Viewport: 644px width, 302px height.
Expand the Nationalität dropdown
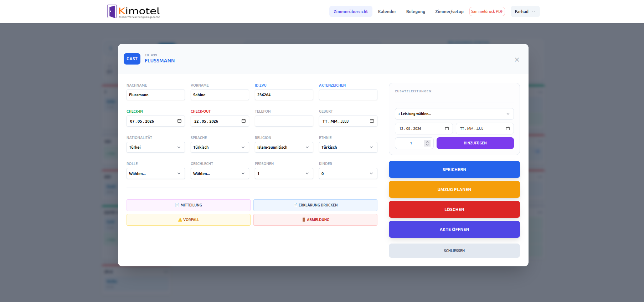156,147
